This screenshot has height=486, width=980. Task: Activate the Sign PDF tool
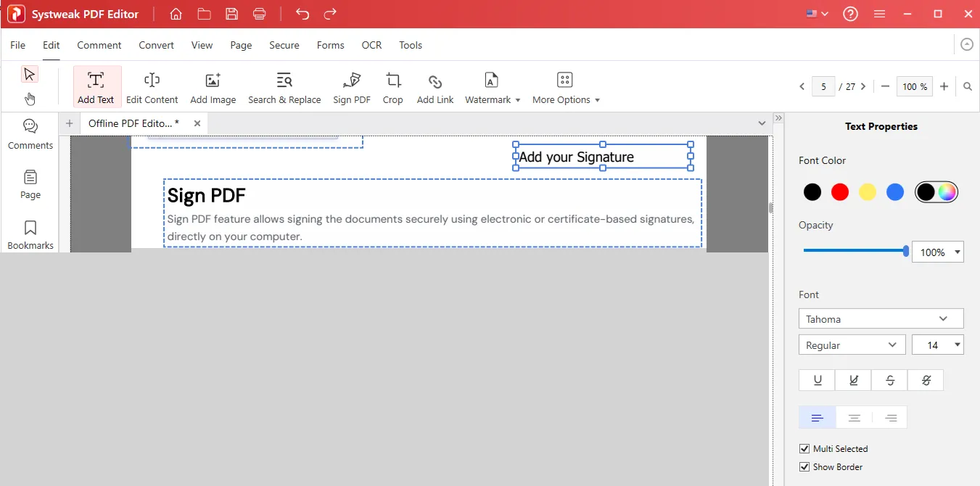pyautogui.click(x=351, y=86)
